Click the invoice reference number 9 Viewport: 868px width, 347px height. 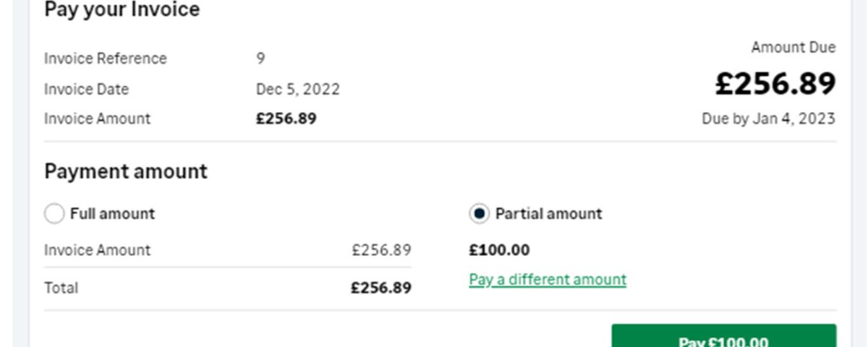tap(260, 59)
